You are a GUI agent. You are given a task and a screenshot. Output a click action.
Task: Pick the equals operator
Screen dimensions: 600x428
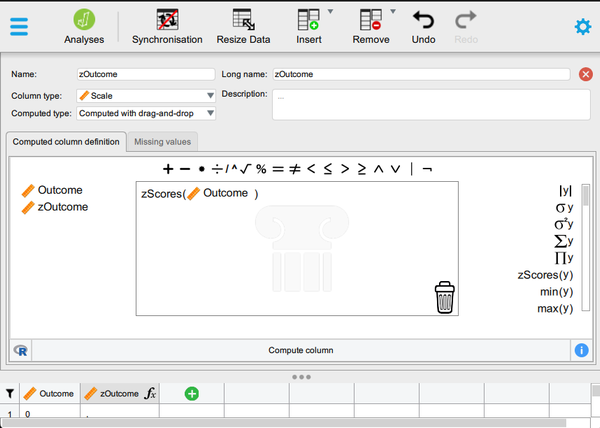point(278,169)
